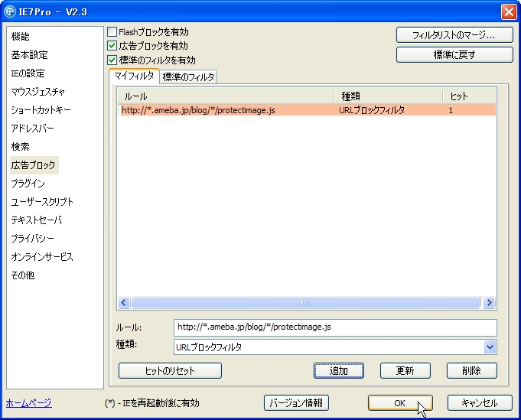Viewport: 521px width, 420px height.
Task: Click キャンセル button
Action: 480,403
